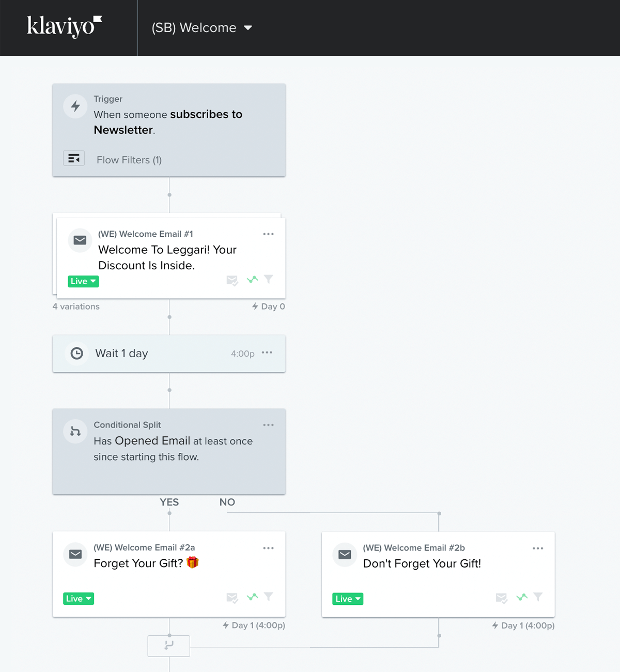Image resolution: width=620 pixels, height=672 pixels.
Task: Click the merge node below Email #2a
Action: [169, 646]
